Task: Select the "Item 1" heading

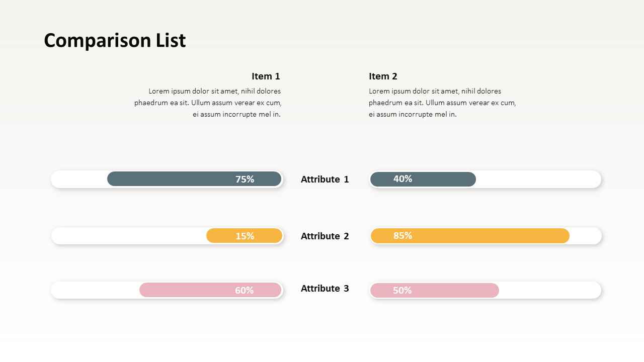Action: tap(266, 76)
